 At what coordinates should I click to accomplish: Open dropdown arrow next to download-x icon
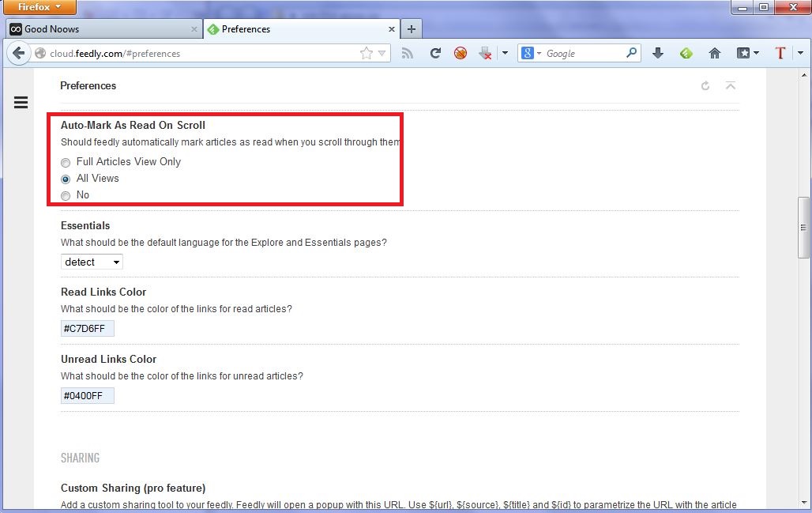click(x=505, y=53)
